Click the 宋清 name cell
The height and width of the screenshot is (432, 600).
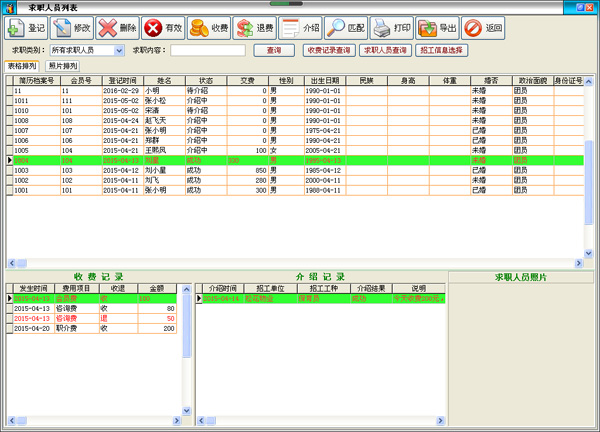(x=165, y=111)
